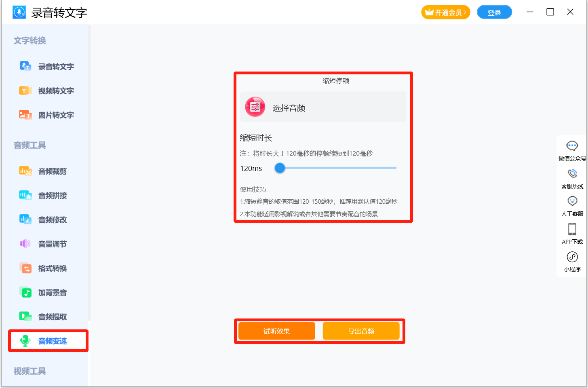This screenshot has width=588, height=388.
Task: Click the 图片转文字 icon in sidebar
Action: [25, 115]
